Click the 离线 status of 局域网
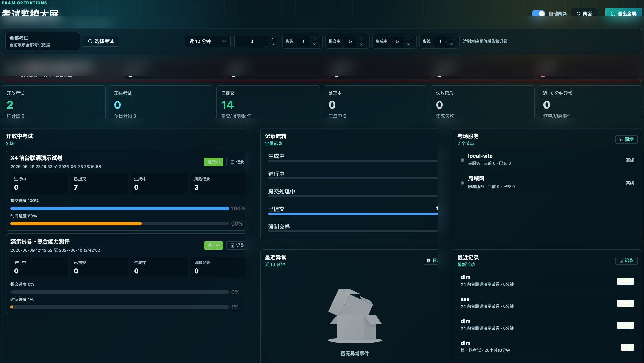The width and height of the screenshot is (644, 363). (630, 183)
